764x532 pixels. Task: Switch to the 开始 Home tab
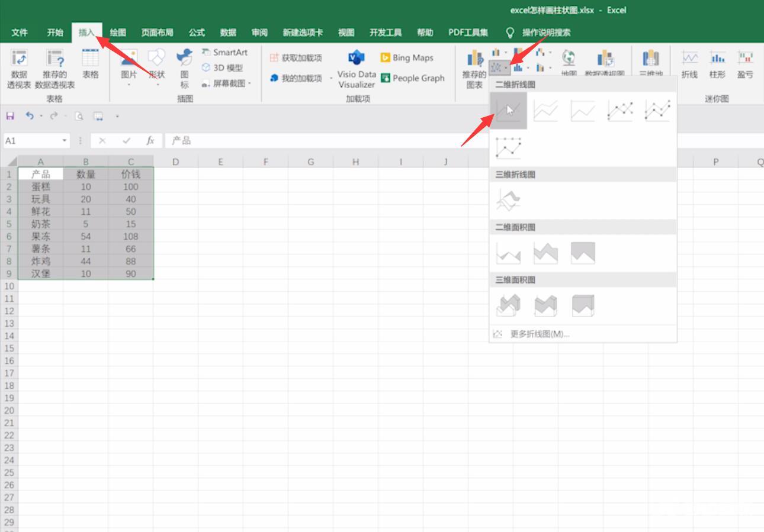coord(55,33)
